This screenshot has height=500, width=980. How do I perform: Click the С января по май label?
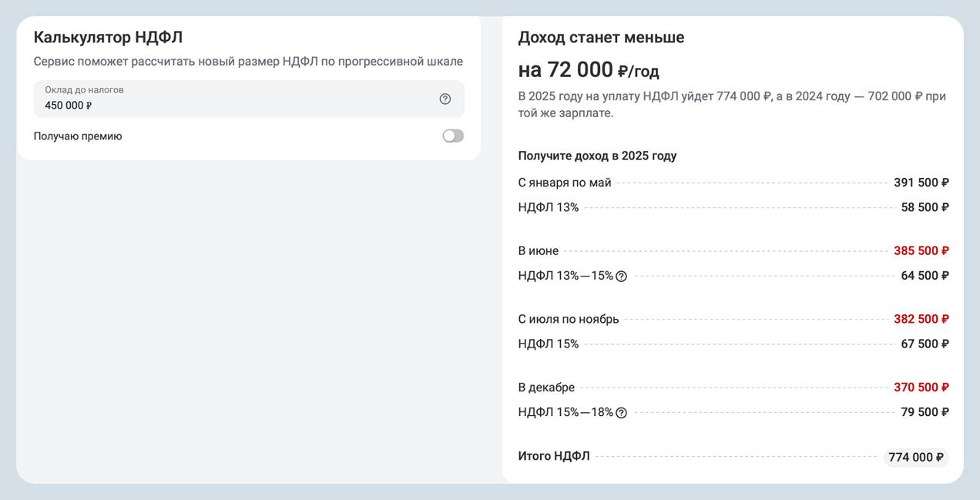pyautogui.click(x=565, y=183)
